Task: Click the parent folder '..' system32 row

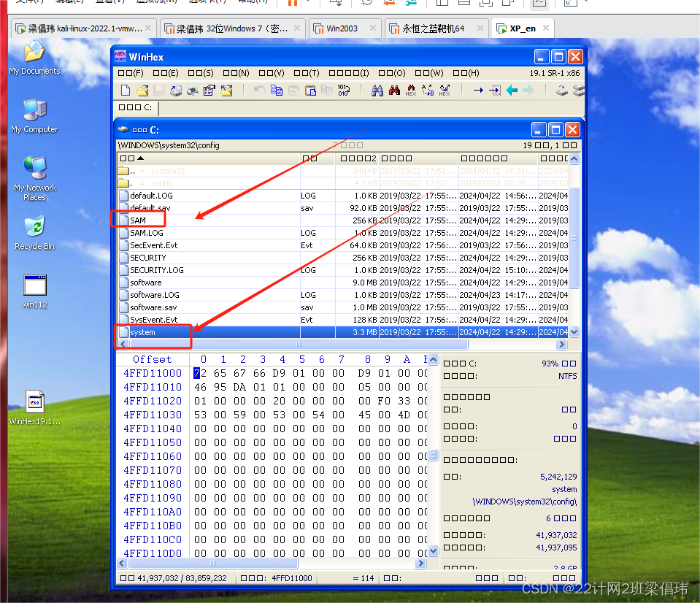Action: 343,171
